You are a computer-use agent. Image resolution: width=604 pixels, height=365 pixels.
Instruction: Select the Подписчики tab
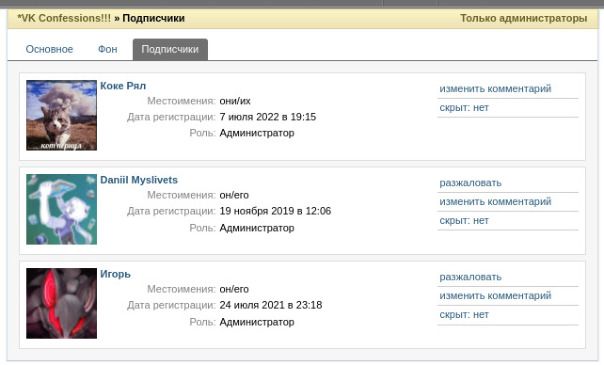[170, 49]
